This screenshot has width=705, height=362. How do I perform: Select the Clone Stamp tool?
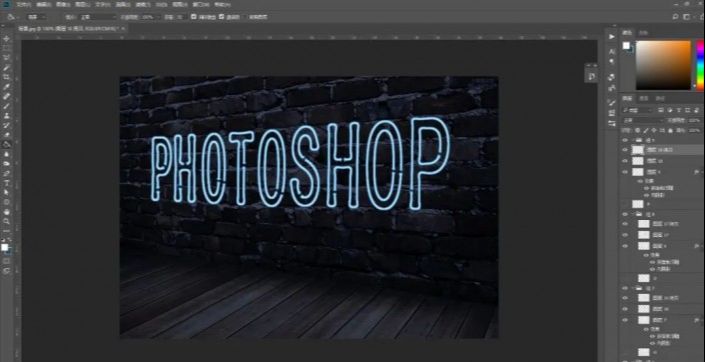tap(6, 116)
